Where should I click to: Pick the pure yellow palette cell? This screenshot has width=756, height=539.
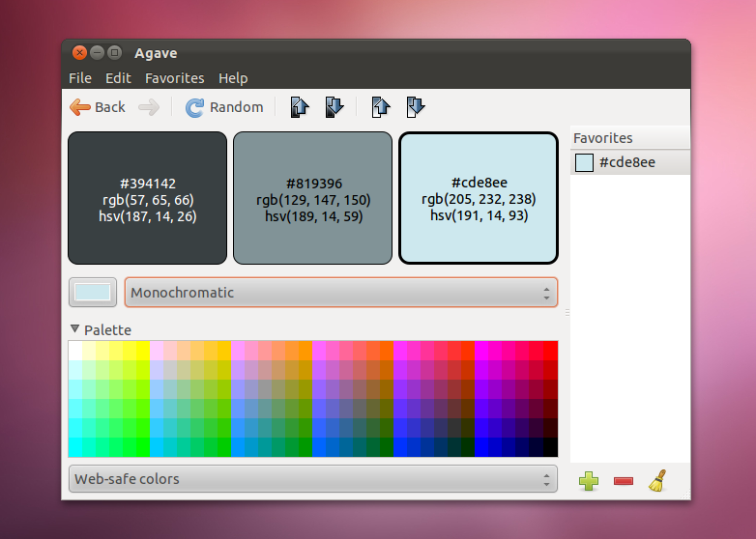(143, 351)
